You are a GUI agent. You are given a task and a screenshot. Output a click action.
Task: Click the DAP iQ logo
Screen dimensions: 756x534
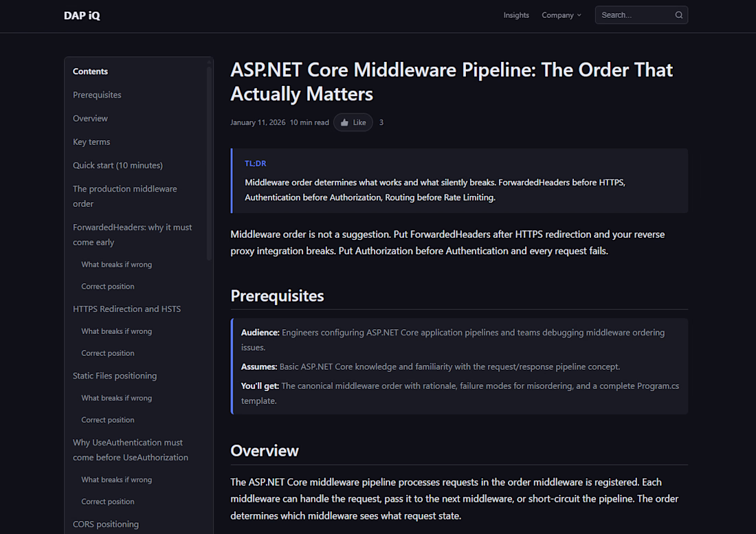pos(82,15)
